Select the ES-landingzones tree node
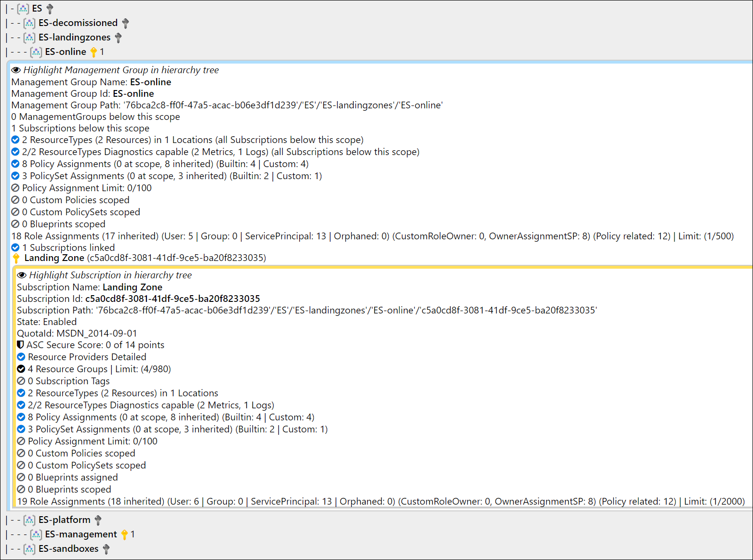This screenshot has height=560, width=753. tap(75, 38)
